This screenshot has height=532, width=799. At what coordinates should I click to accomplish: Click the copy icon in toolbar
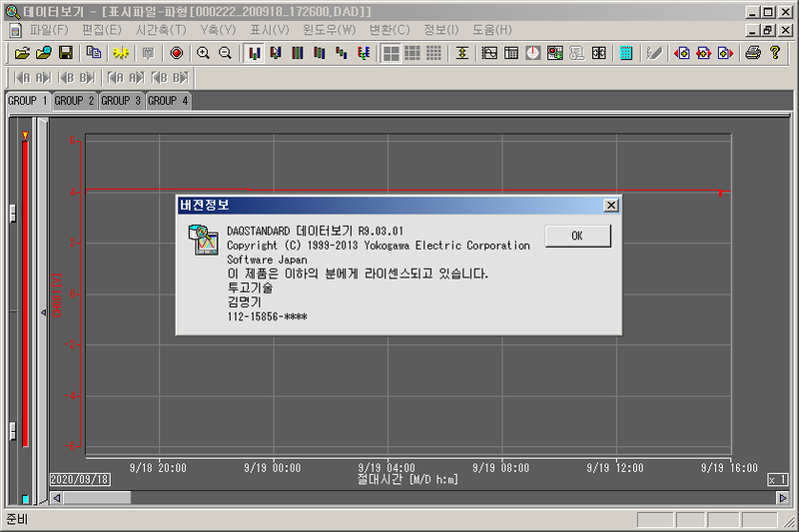93,53
